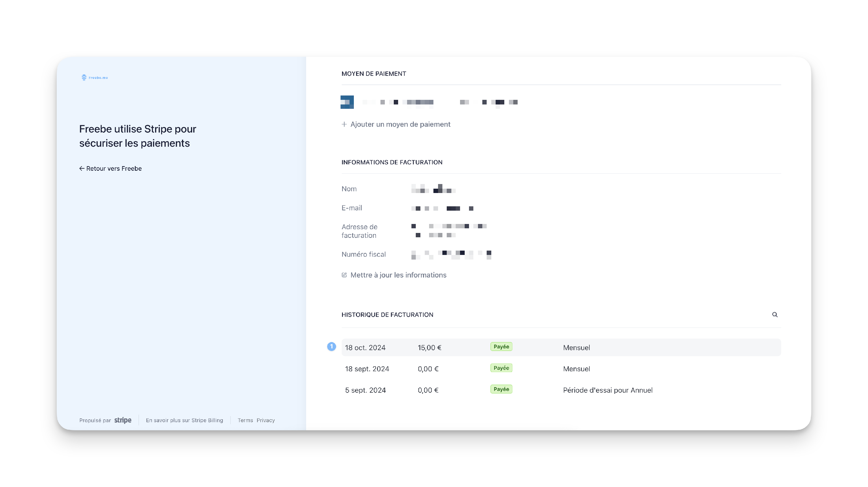The height and width of the screenshot is (487, 868).
Task: Open the 18 sept. 2024 invoice row
Action: point(367,369)
